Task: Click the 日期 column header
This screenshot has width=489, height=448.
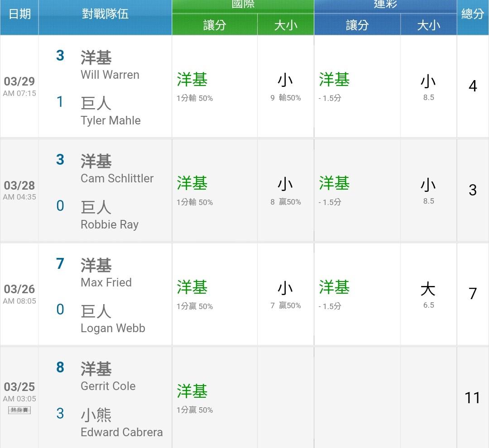Action: pos(19,14)
